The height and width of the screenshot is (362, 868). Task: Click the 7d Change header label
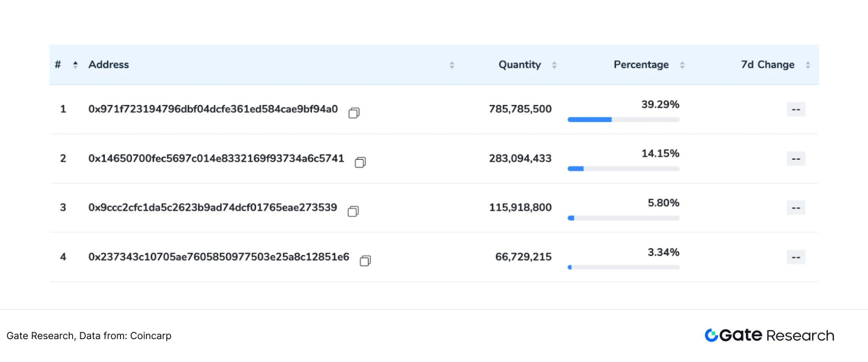click(x=768, y=64)
